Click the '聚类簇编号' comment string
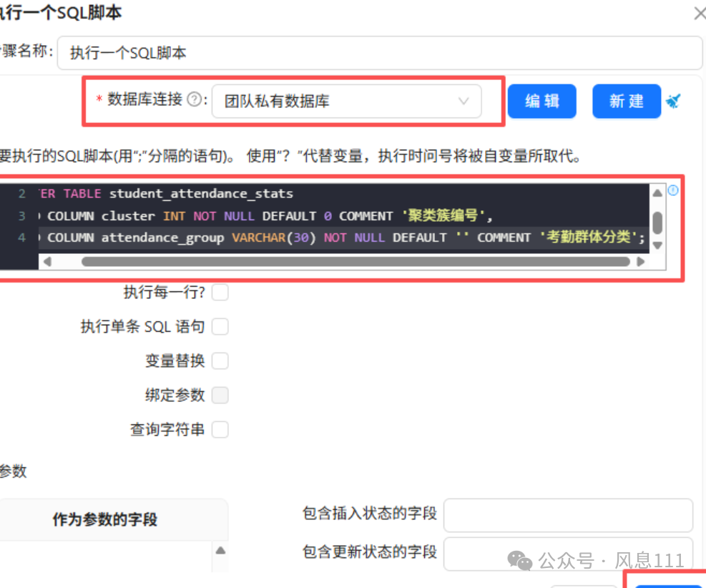The width and height of the screenshot is (706, 588). pos(443,216)
